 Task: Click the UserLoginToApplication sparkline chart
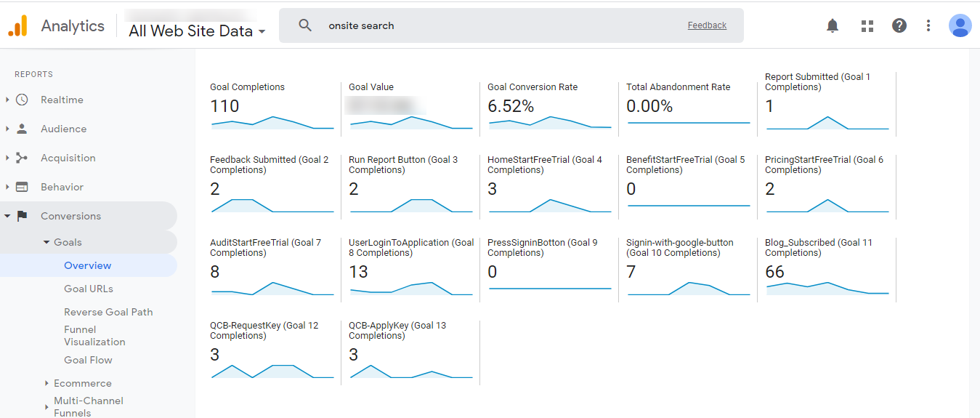click(x=411, y=289)
